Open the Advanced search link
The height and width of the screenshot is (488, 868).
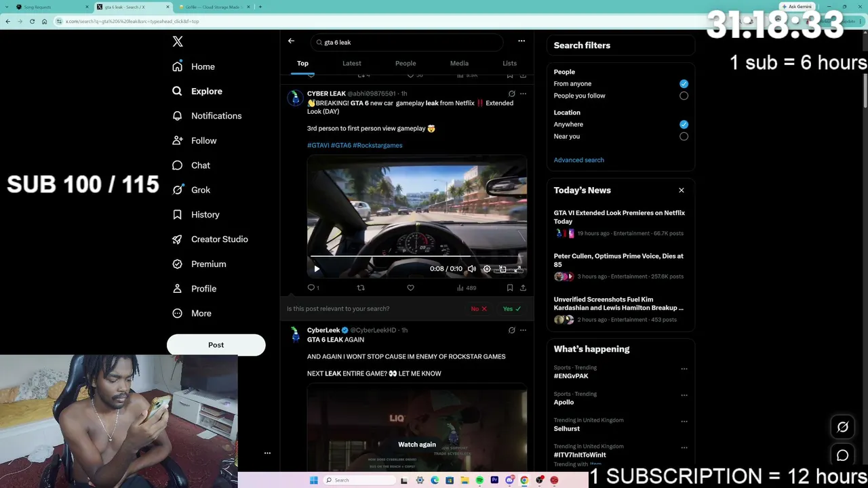[578, 160]
